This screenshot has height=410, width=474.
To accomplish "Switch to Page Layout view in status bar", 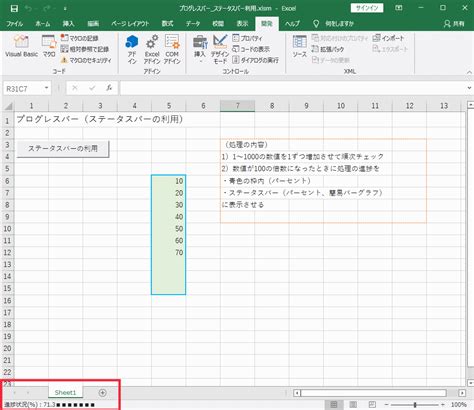I will 353,405.
